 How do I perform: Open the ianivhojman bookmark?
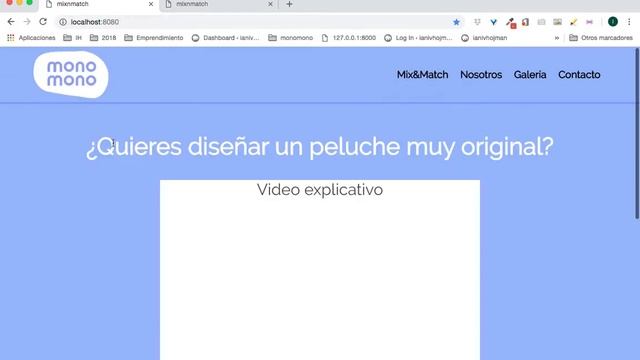coord(484,38)
